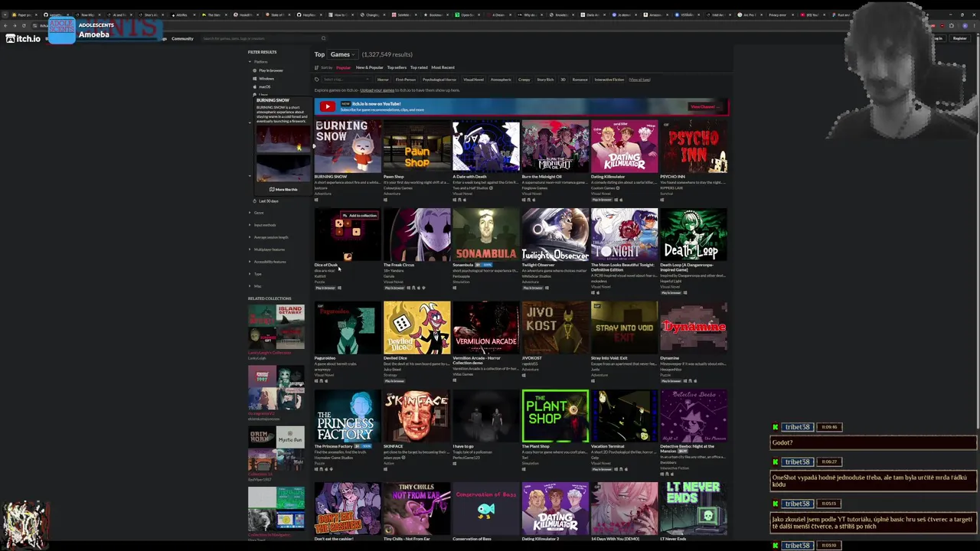The height and width of the screenshot is (551, 980).
Task: Click the Sort by icon
Action: coord(317,67)
